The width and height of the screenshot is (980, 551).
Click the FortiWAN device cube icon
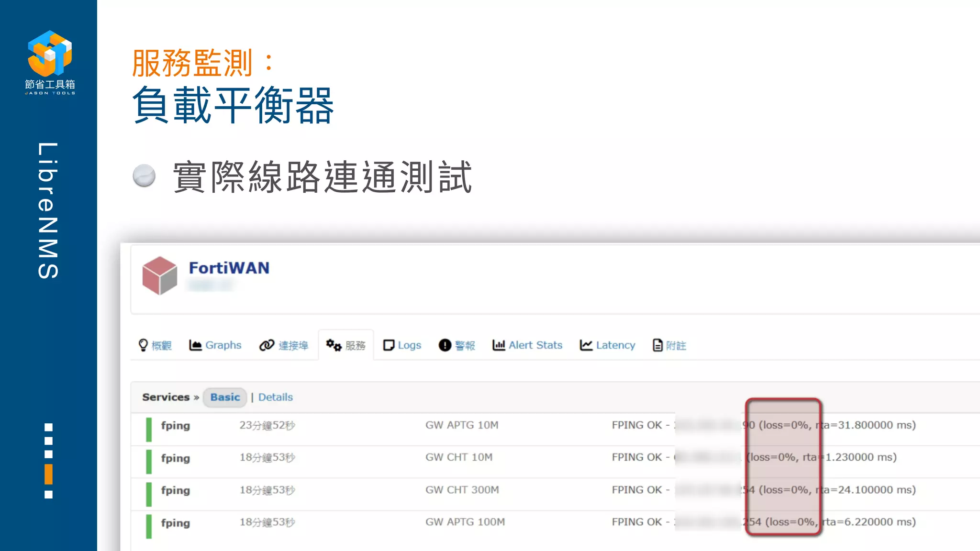tap(160, 275)
